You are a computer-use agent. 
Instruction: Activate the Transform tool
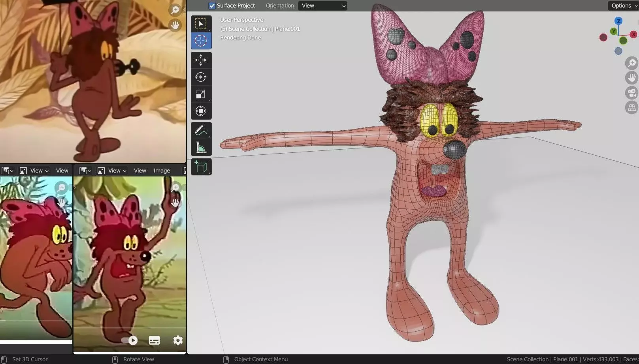point(201,111)
